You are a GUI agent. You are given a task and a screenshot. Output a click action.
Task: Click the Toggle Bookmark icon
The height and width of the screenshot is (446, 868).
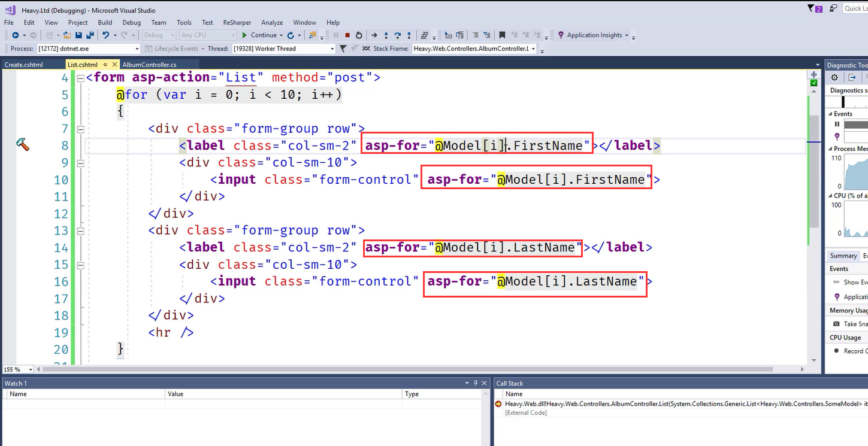[502, 35]
